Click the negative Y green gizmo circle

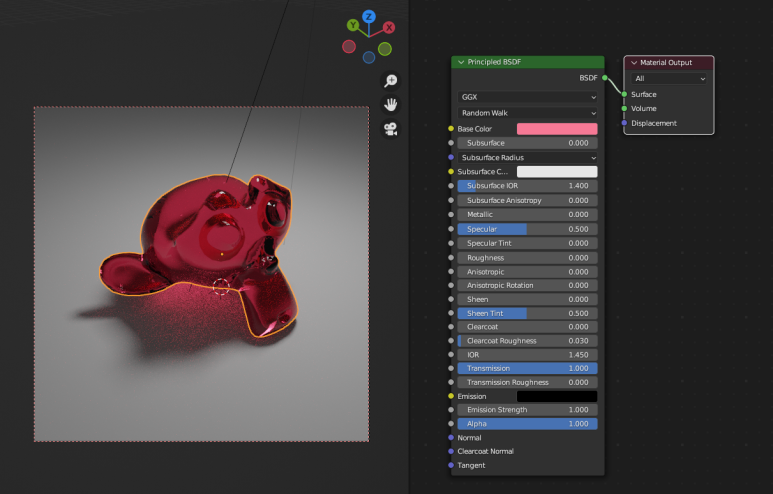click(x=385, y=49)
